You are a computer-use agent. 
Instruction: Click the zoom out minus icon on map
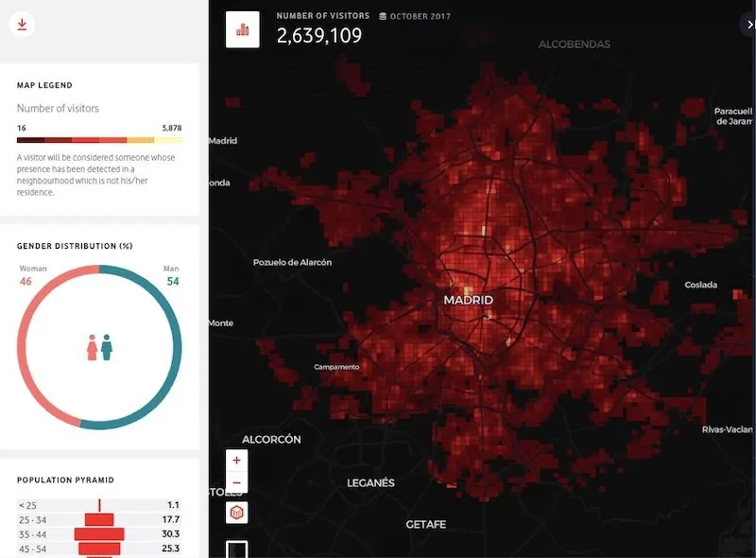(x=235, y=484)
